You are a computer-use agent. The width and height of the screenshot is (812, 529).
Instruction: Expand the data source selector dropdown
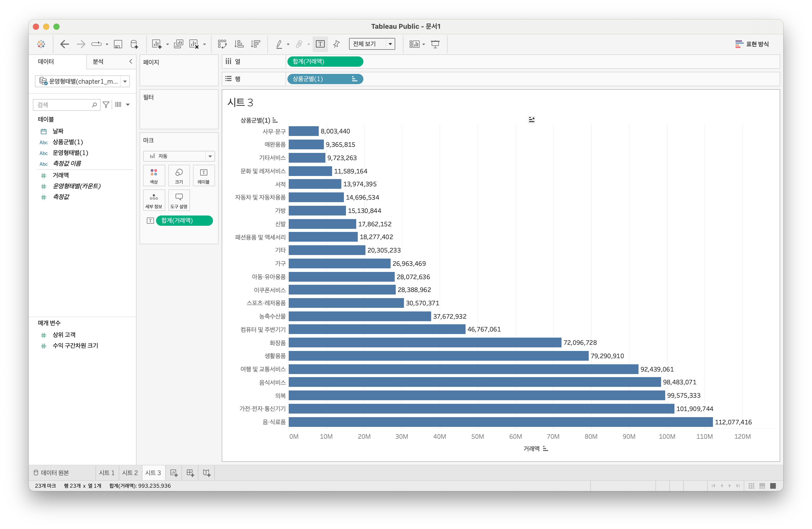coord(125,82)
